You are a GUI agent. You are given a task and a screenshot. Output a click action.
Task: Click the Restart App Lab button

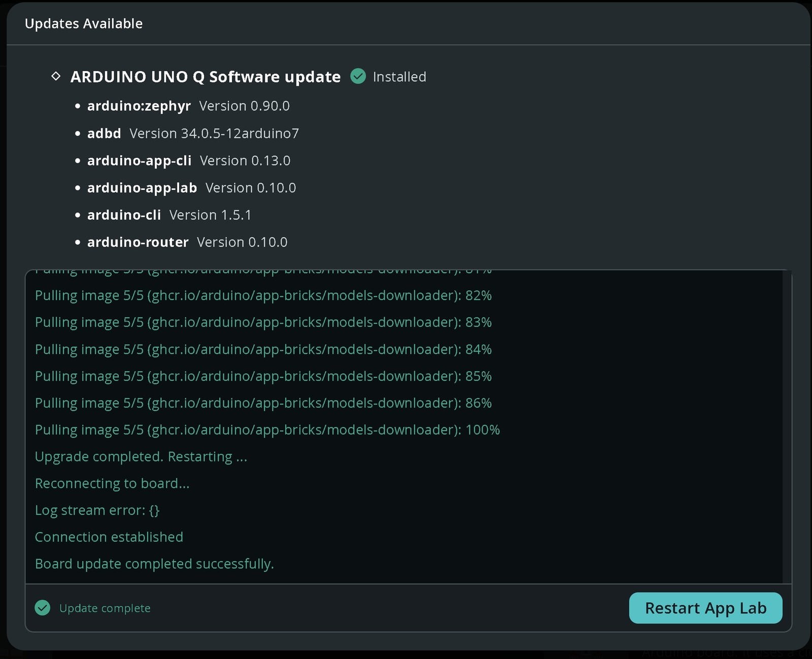tap(705, 608)
